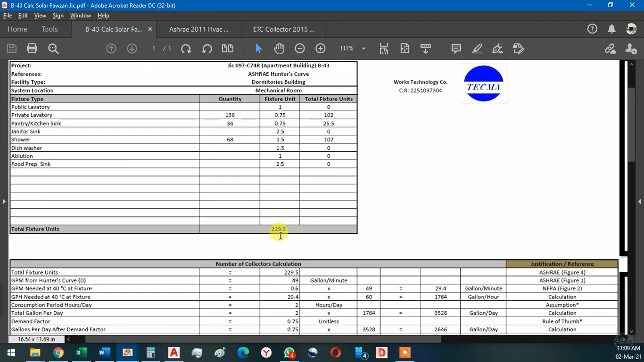The image size is (644, 362).
Task: Zoom in on the document
Action: (x=320, y=48)
